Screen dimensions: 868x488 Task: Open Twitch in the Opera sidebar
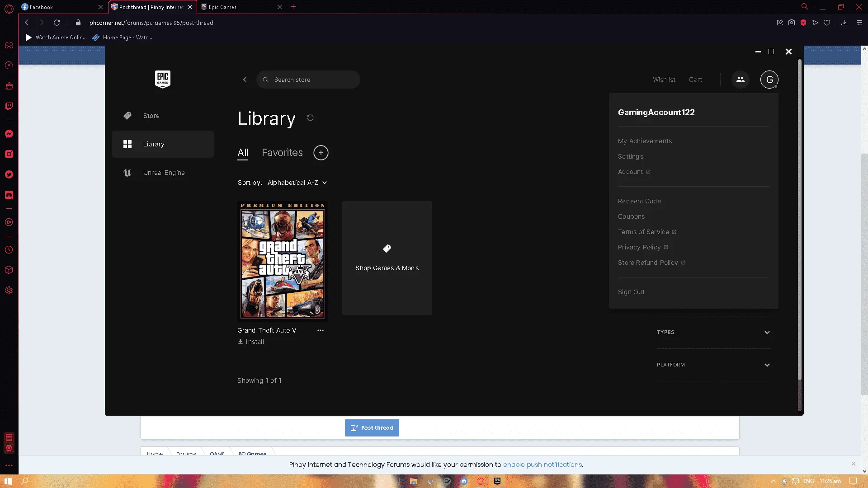click(x=9, y=106)
